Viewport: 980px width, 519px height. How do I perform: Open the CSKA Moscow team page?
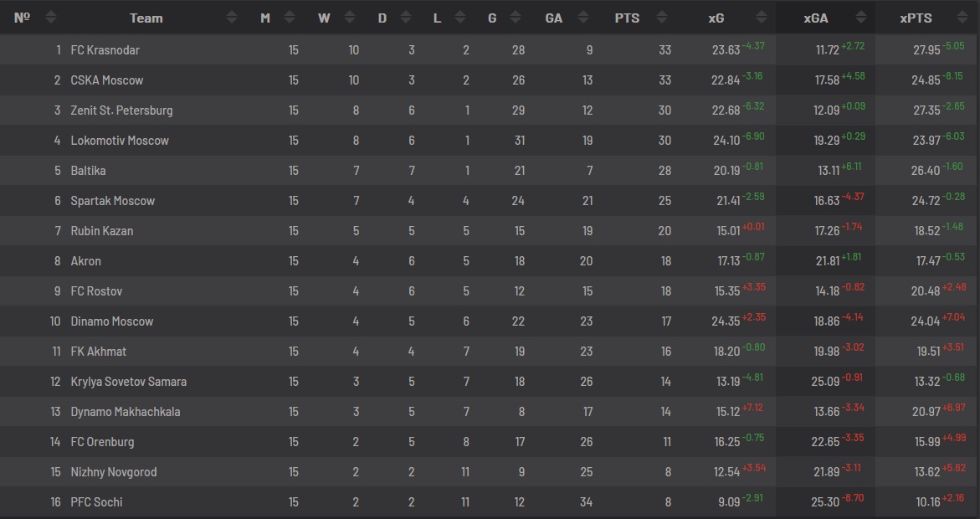pyautogui.click(x=106, y=80)
